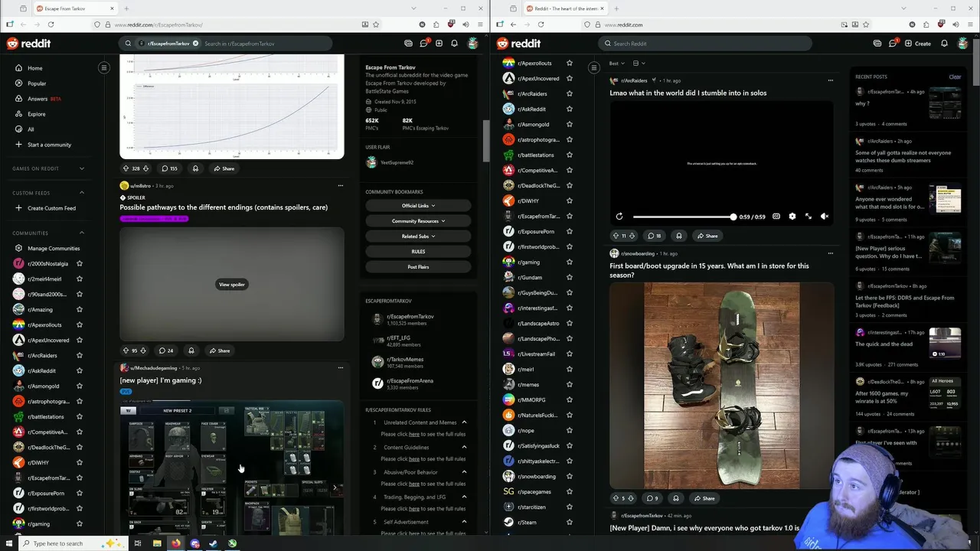Viewport: 980px width, 551px height.
Task: Collapse Communities section in left sidebar
Action: tap(82, 233)
